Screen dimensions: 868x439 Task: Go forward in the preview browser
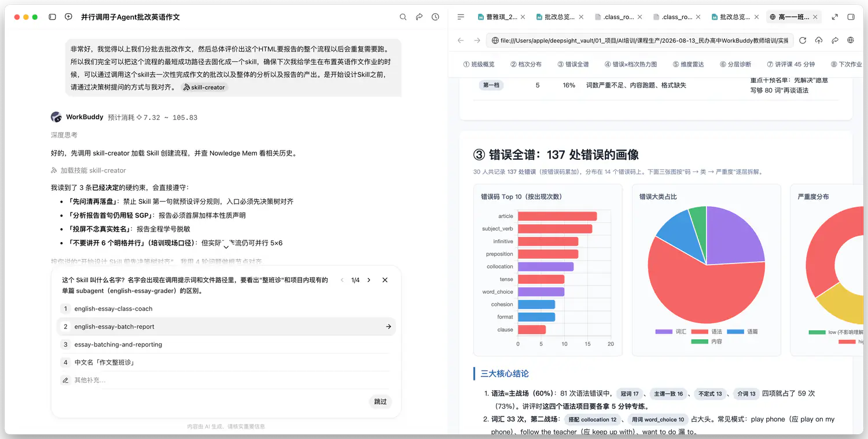coord(477,41)
